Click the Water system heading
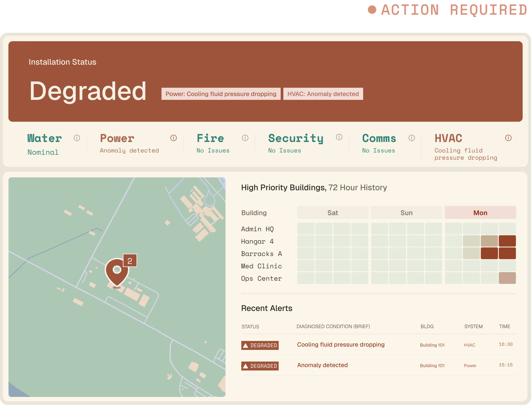The image size is (532, 405). coord(45,138)
